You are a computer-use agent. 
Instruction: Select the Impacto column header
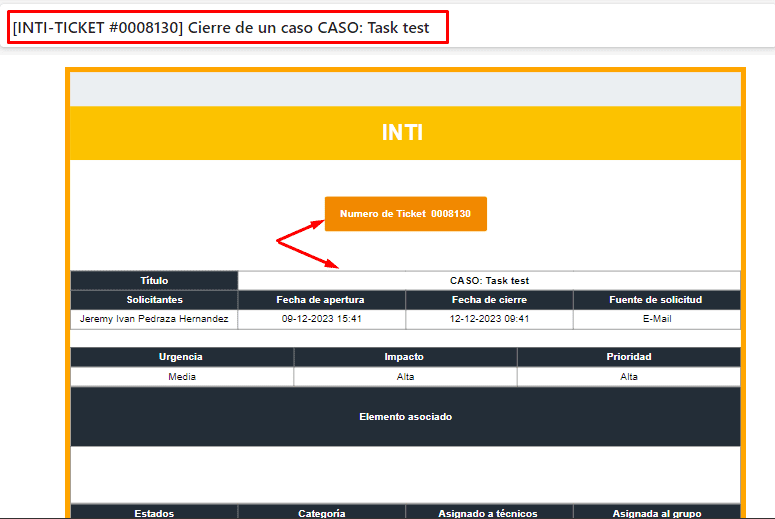tap(404, 357)
